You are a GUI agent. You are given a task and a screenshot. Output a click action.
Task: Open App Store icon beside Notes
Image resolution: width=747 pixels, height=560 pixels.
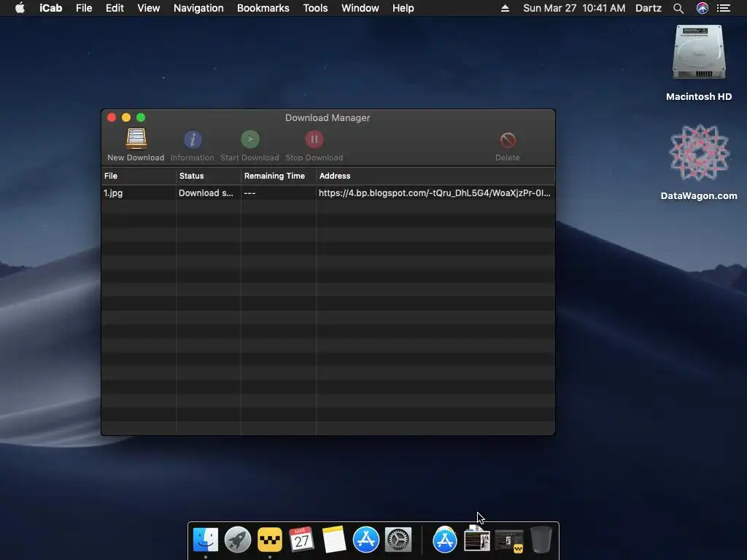click(x=366, y=540)
